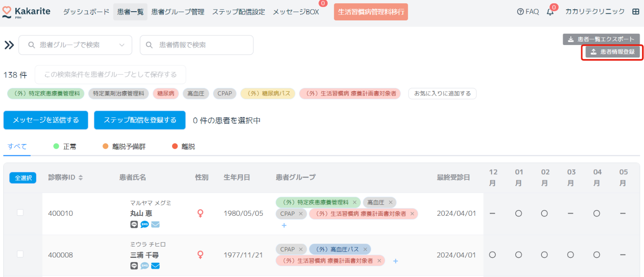
Task: Remove 高血圧 tag from 丸山 恵
Action: (391, 202)
